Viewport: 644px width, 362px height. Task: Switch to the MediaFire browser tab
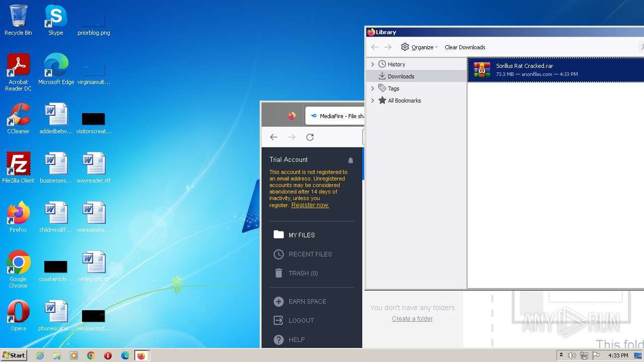pyautogui.click(x=335, y=116)
